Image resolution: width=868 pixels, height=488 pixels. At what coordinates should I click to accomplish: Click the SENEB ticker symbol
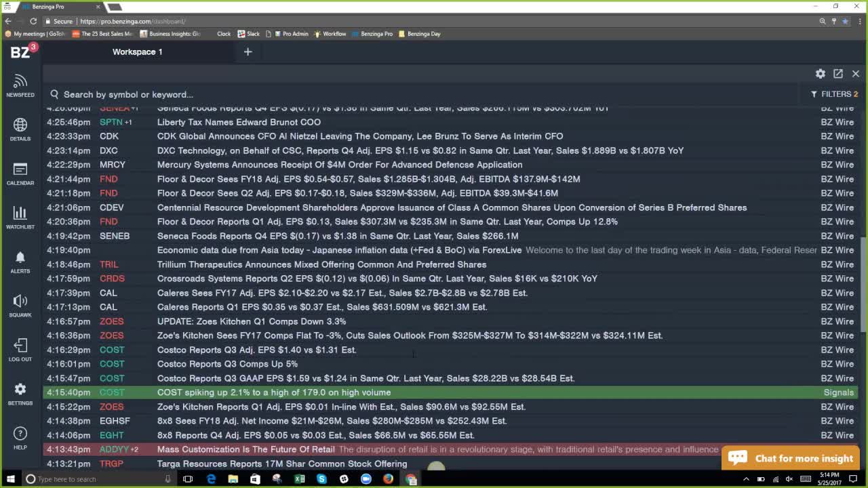(115, 236)
